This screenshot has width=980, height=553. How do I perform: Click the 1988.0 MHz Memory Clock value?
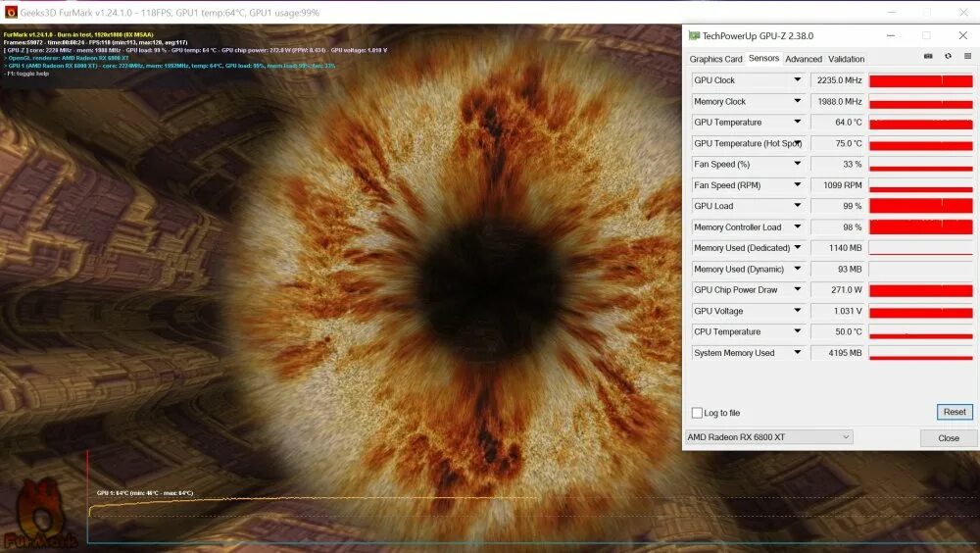838,101
